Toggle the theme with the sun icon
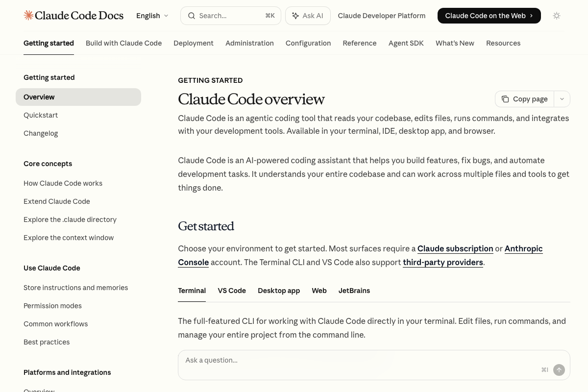588x392 pixels. tap(557, 16)
